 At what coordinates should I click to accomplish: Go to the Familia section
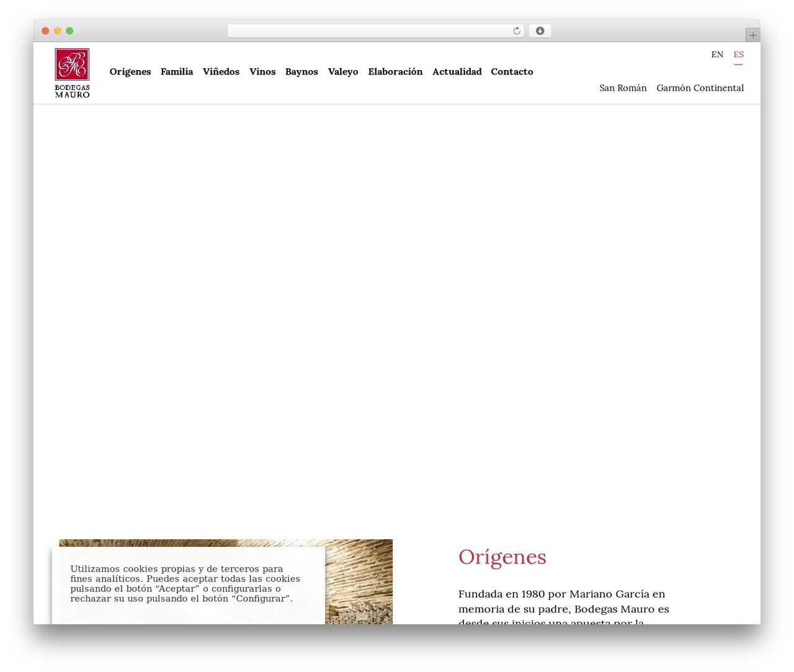tap(177, 71)
